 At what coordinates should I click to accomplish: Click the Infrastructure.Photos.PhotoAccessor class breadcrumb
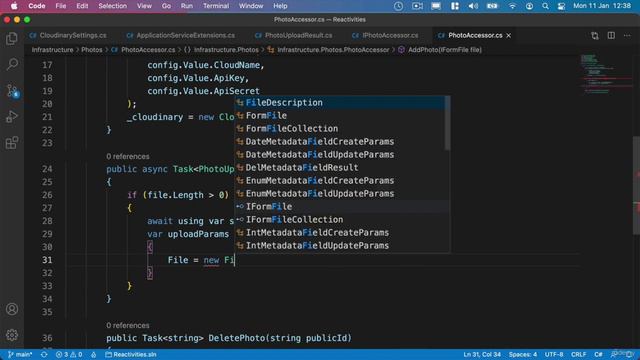tap(329, 50)
